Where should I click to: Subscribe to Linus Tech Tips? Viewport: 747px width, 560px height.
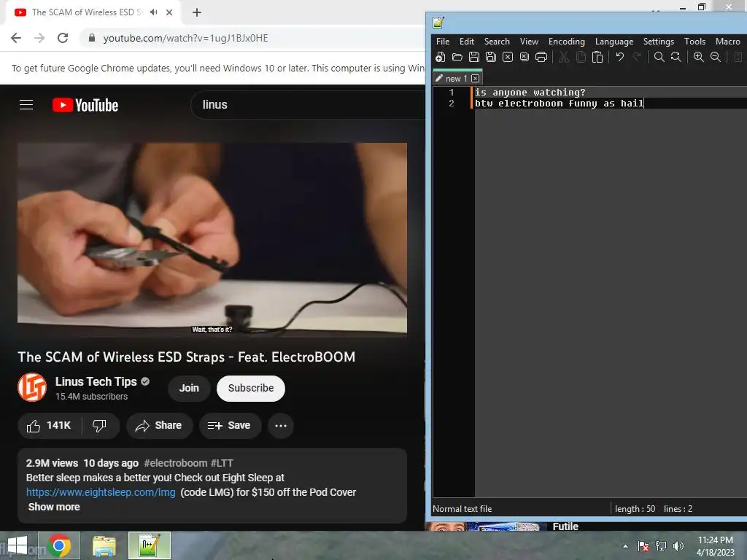[x=251, y=388]
